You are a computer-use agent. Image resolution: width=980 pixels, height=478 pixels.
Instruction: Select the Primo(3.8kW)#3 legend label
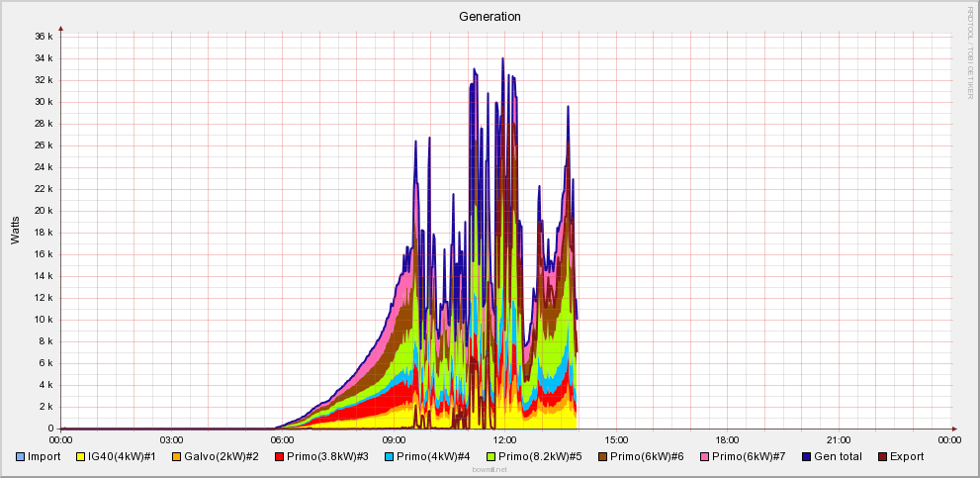point(328,457)
